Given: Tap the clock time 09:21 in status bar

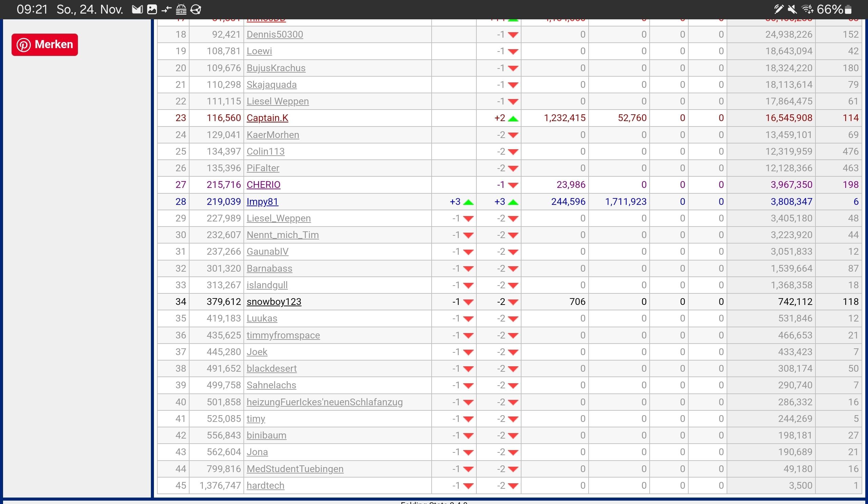Looking at the screenshot, I should pyautogui.click(x=32, y=9).
